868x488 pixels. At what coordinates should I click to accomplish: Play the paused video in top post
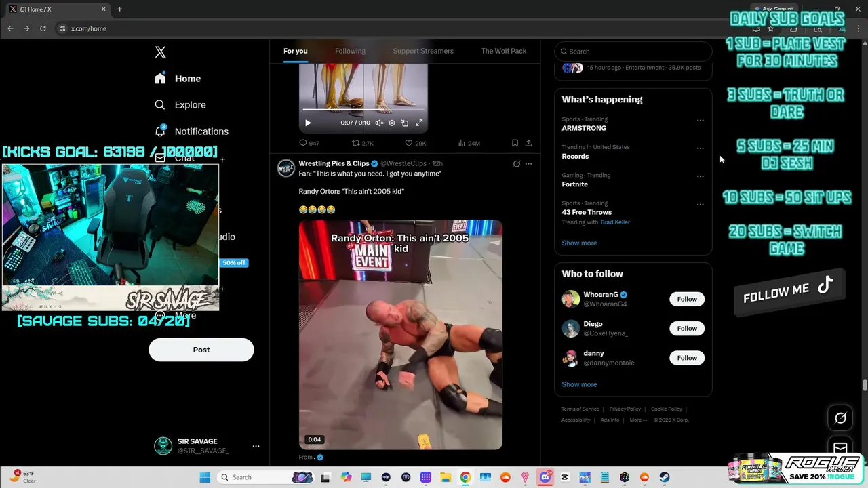(308, 123)
